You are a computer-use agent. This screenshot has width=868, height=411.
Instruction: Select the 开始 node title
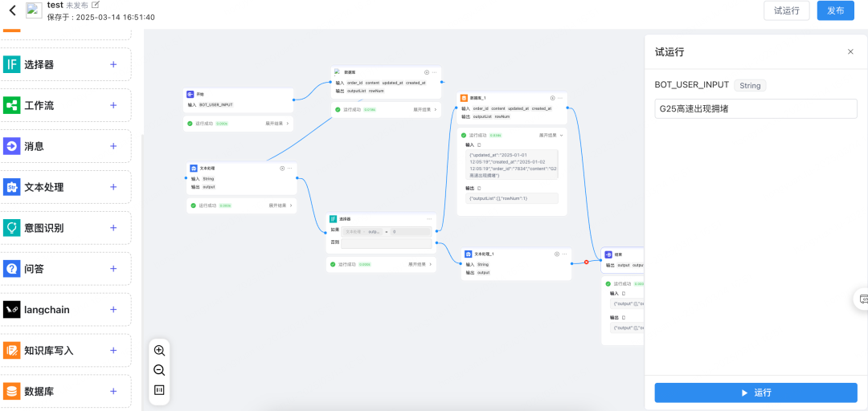[200, 95]
